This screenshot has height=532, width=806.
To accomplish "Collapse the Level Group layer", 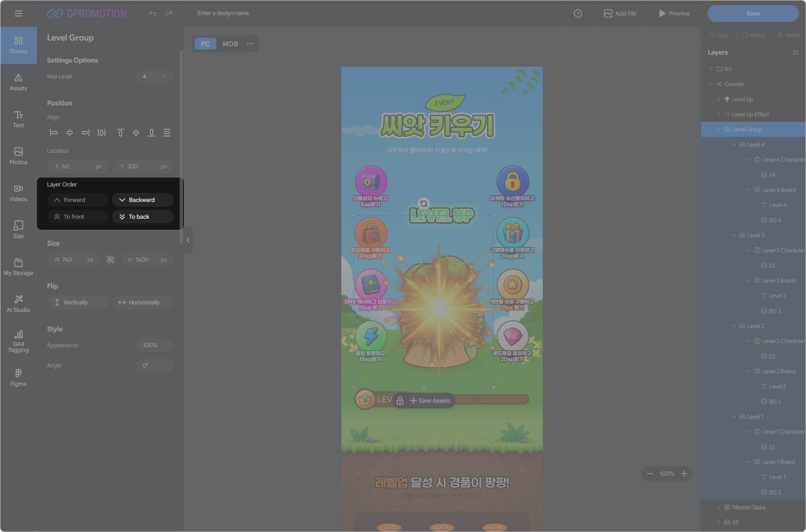I will (x=719, y=129).
